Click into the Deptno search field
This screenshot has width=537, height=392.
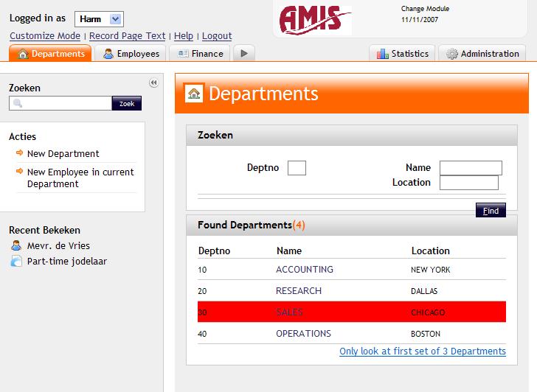point(297,168)
